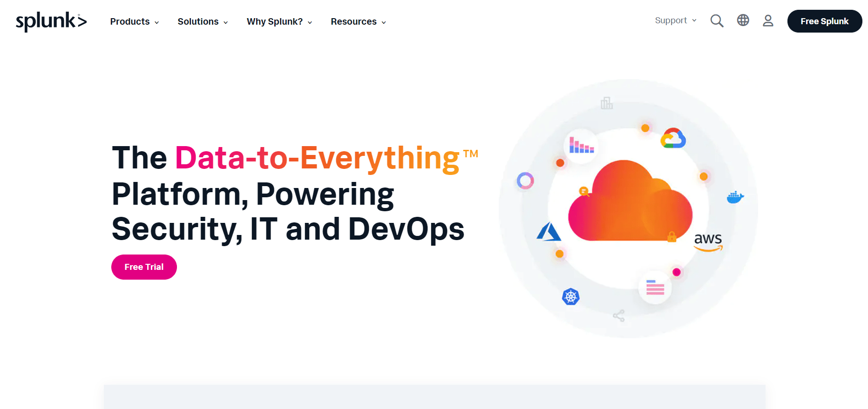Open the Support dropdown
Screen dimensions: 868x409
(676, 20)
